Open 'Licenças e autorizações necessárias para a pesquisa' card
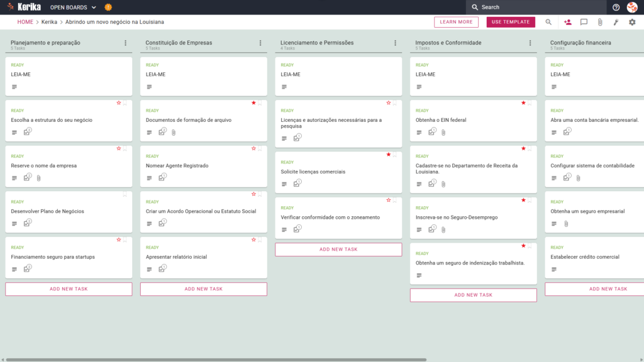 click(x=338, y=124)
